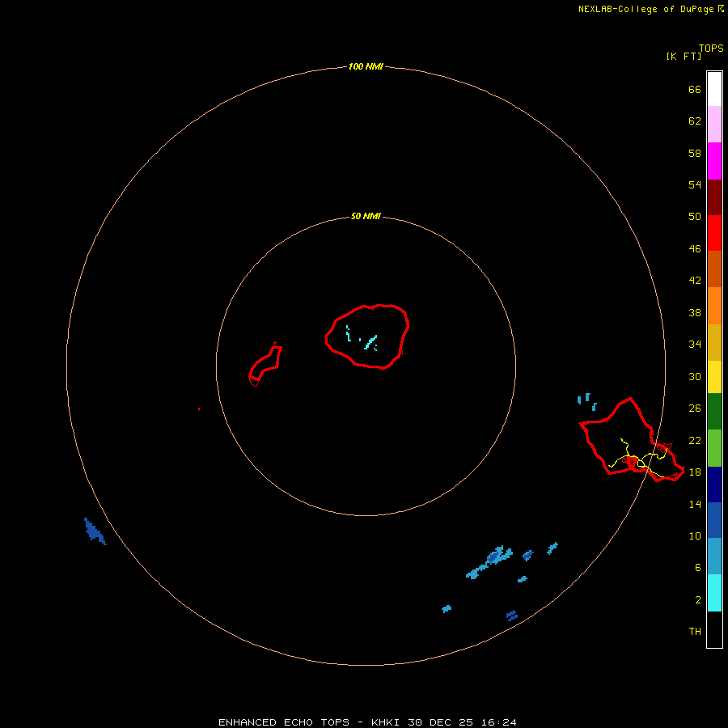Click the 58 legend value
Viewport: 728px width, 728px height.
[x=695, y=153]
